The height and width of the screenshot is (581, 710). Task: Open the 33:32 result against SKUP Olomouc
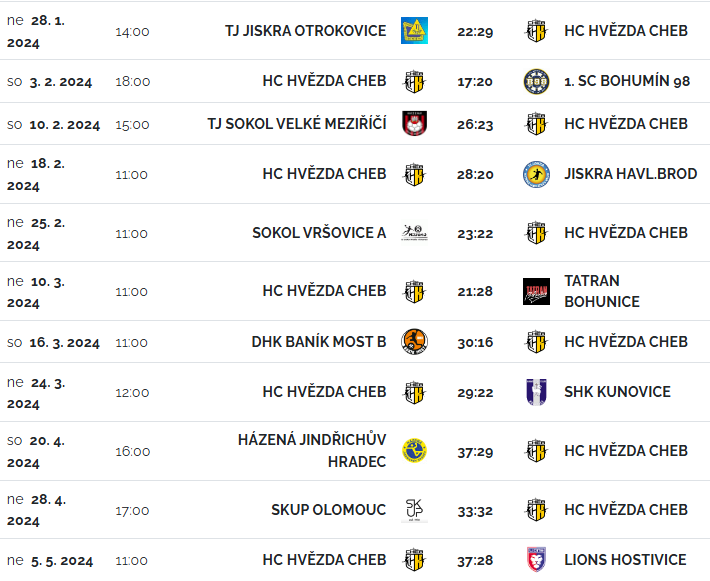pos(475,511)
